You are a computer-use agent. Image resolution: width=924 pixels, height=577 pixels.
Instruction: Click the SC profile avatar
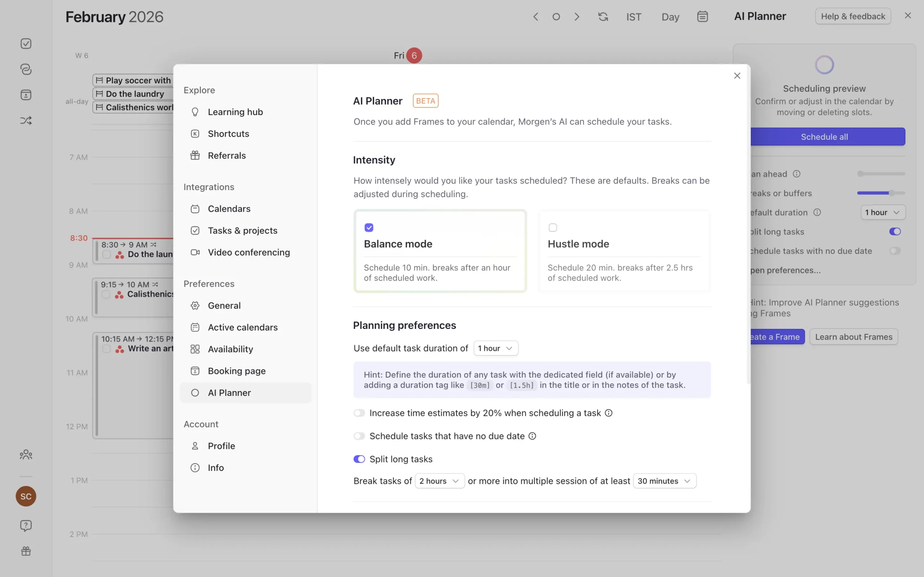coord(26,496)
